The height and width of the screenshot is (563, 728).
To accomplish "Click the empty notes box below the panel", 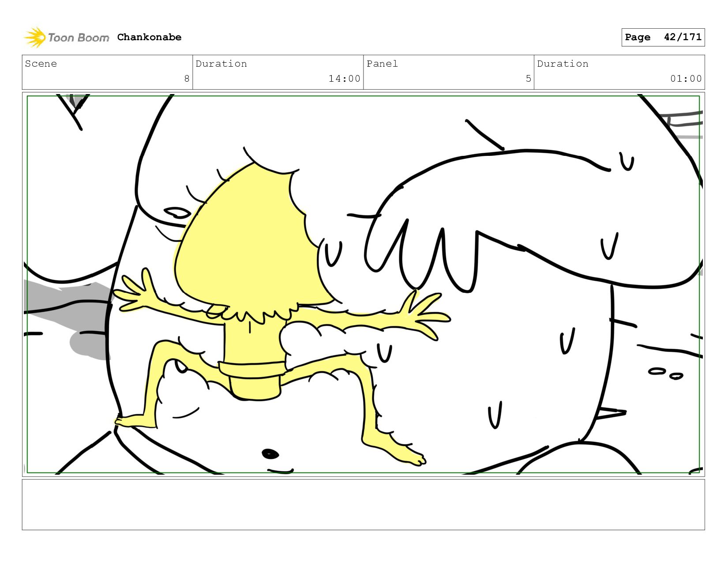I will [x=364, y=505].
